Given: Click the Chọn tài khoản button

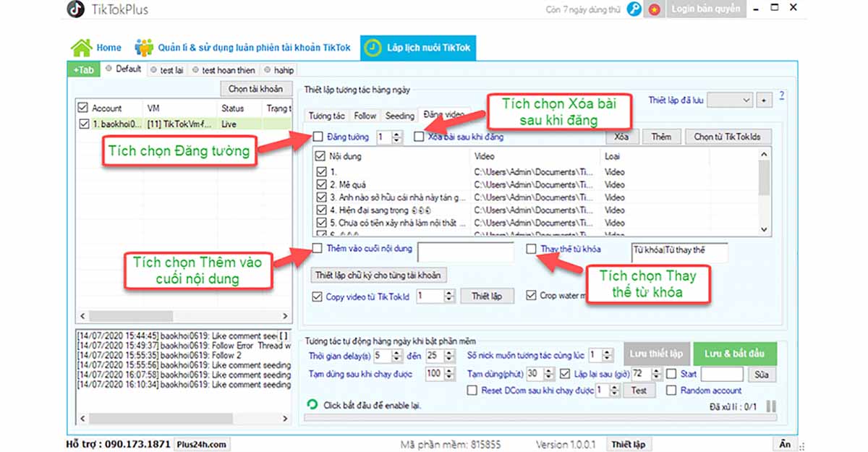Looking at the screenshot, I should click(x=255, y=89).
